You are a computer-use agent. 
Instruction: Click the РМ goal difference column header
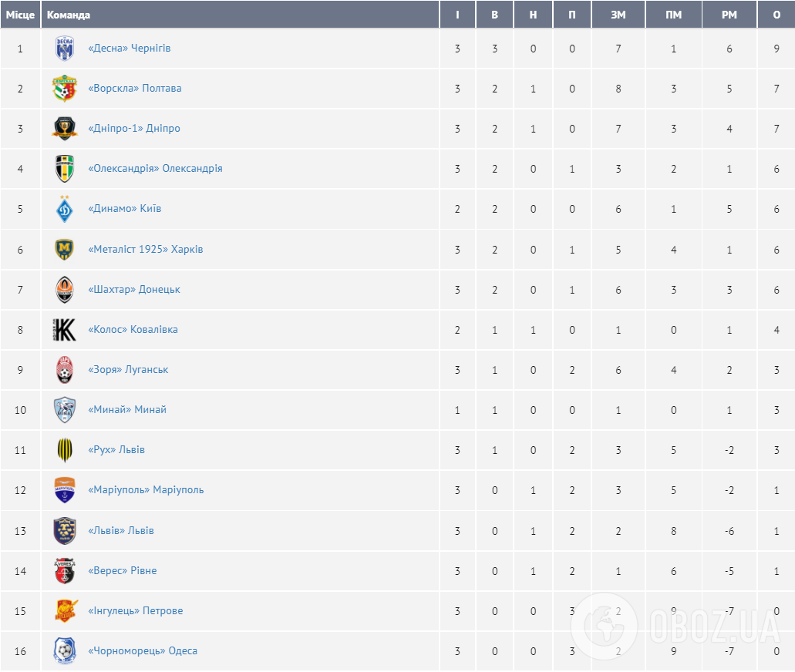point(729,15)
